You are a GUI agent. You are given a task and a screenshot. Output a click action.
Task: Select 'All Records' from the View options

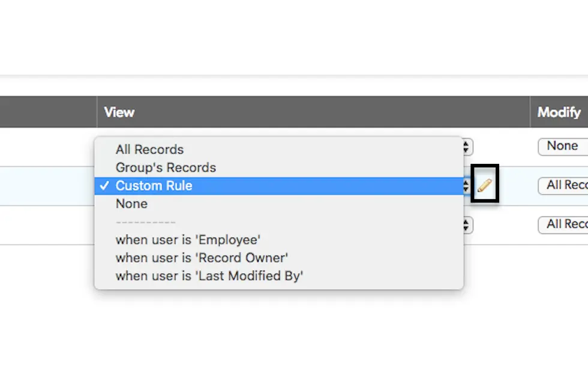pos(149,149)
